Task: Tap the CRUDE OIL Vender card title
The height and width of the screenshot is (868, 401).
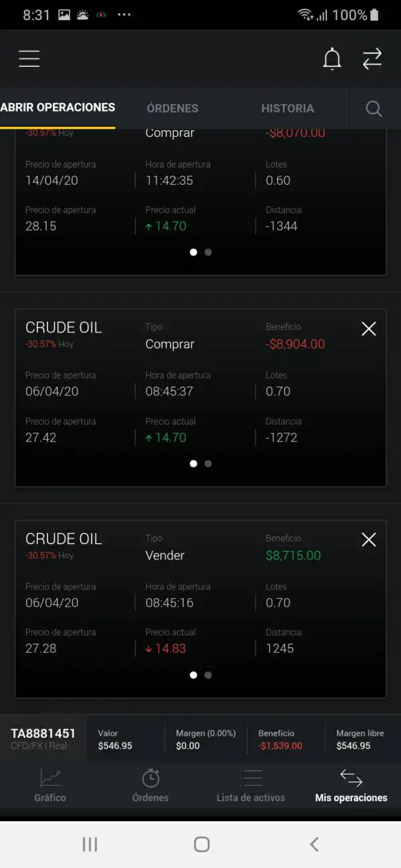Action: click(x=63, y=539)
